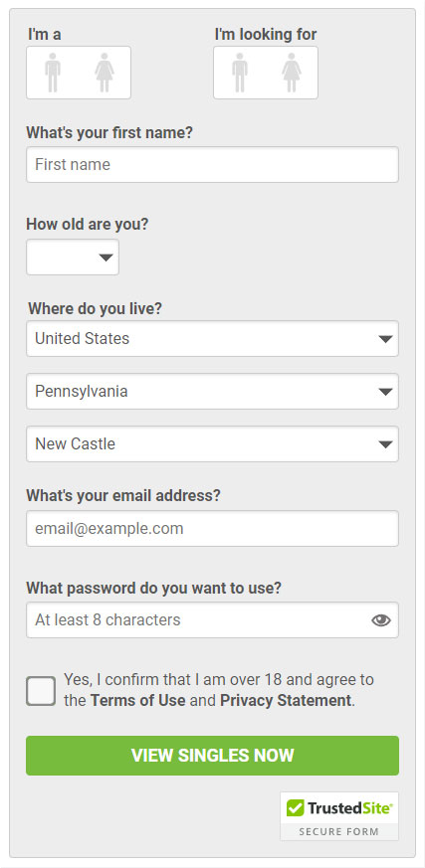Viewport: 425px width, 868px height.
Task: Select the male icon under I'm a
Action: (53, 73)
